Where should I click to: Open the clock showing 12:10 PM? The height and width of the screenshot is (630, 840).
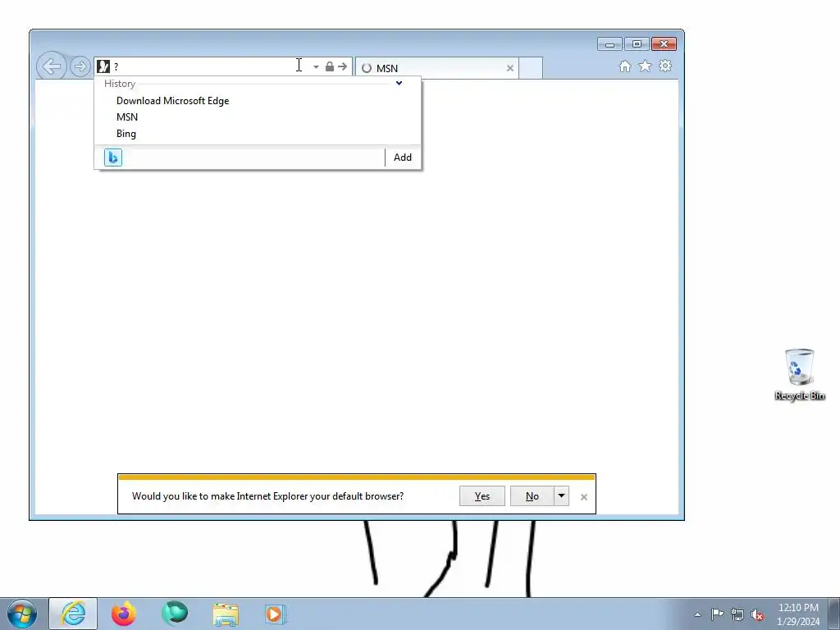(798, 614)
